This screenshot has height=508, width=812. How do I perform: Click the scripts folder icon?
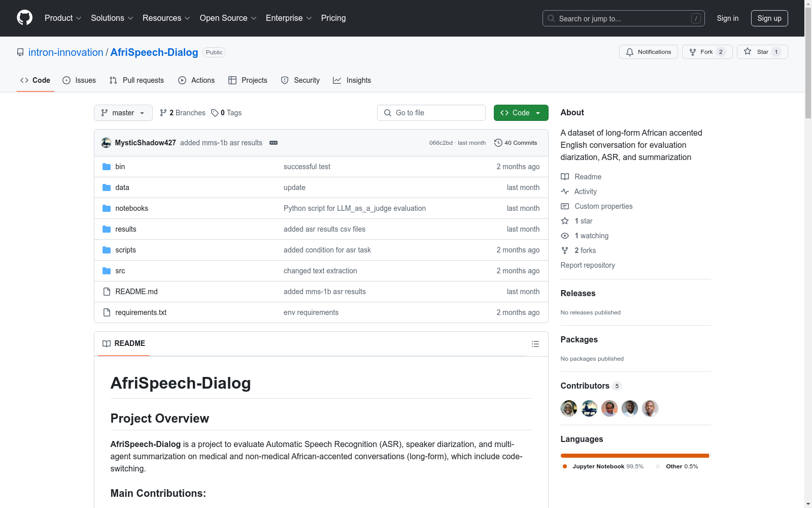click(x=107, y=250)
